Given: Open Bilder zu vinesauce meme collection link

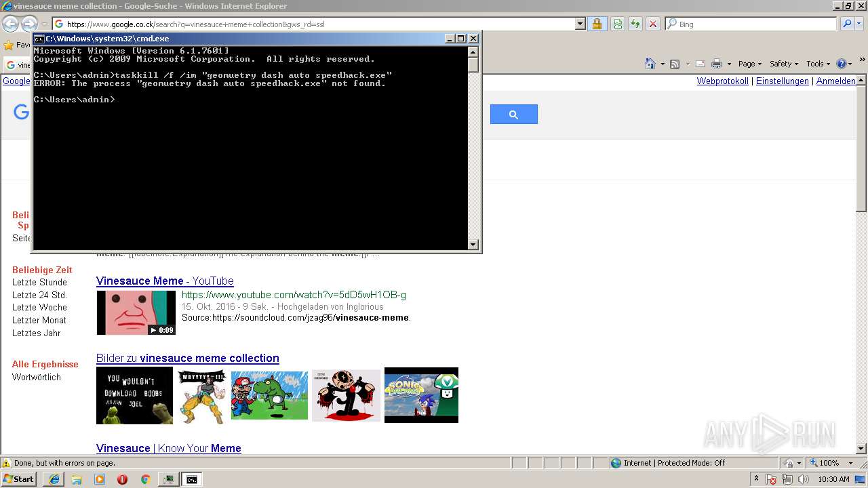Looking at the screenshot, I should pos(188,358).
